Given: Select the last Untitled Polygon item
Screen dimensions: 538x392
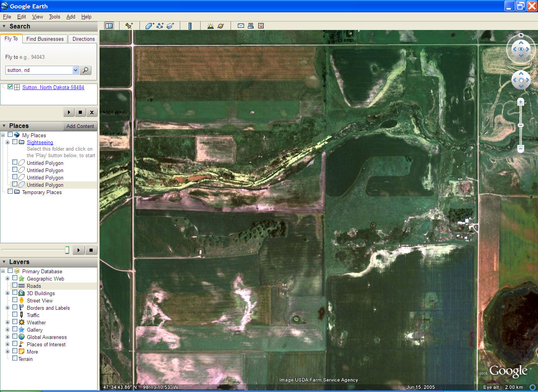Looking at the screenshot, I should point(45,185).
